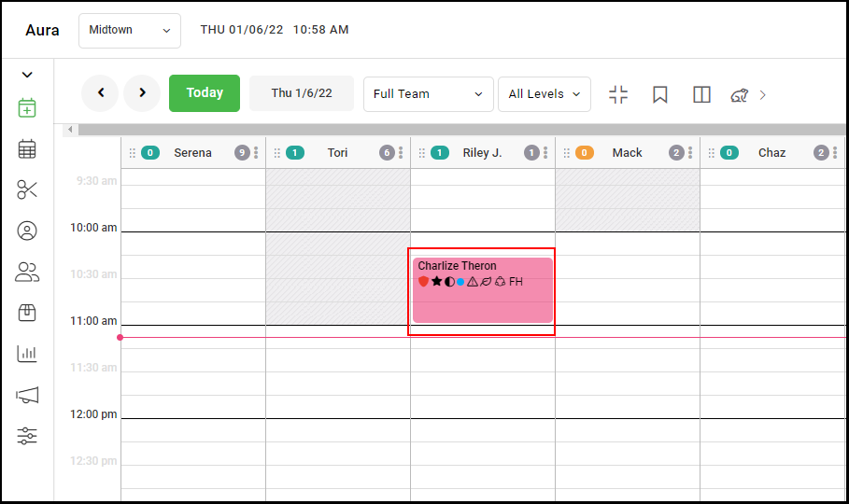Toggle the compress fullscreen view icon
The image size is (849, 504).
click(x=618, y=95)
